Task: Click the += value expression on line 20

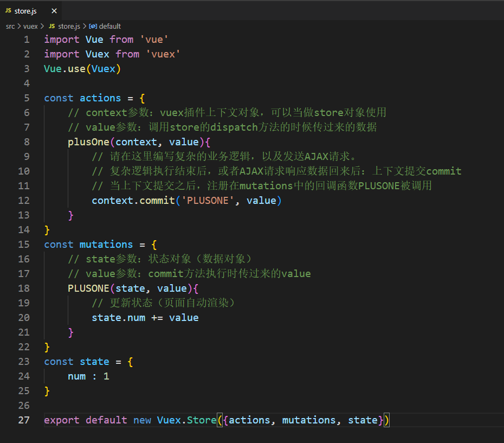Action: point(175,318)
